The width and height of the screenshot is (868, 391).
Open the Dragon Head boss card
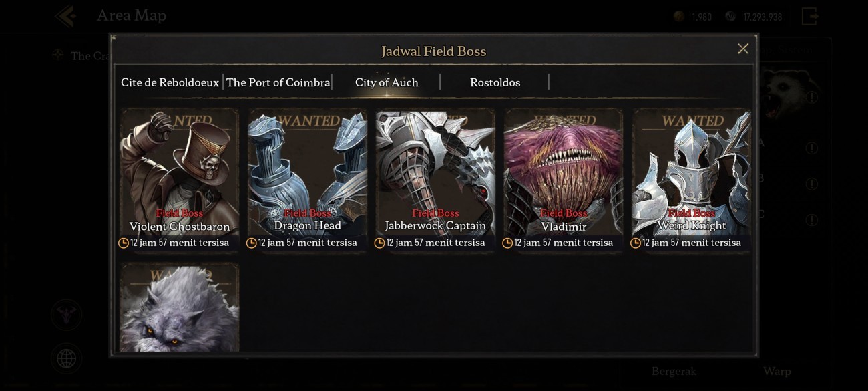[307, 174]
